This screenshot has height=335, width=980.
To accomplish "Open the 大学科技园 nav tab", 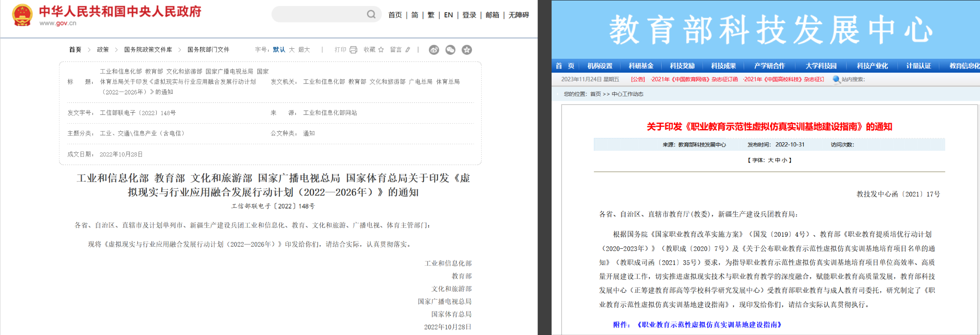I will point(821,66).
